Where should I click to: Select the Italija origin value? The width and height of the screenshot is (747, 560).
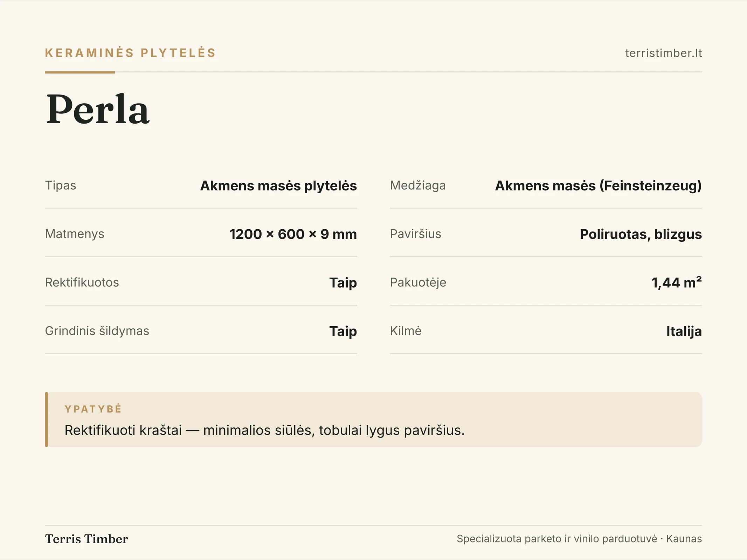pos(684,331)
